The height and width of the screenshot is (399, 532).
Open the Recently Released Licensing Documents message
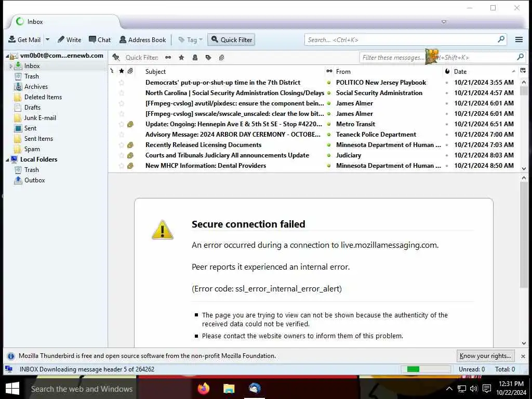coord(203,145)
